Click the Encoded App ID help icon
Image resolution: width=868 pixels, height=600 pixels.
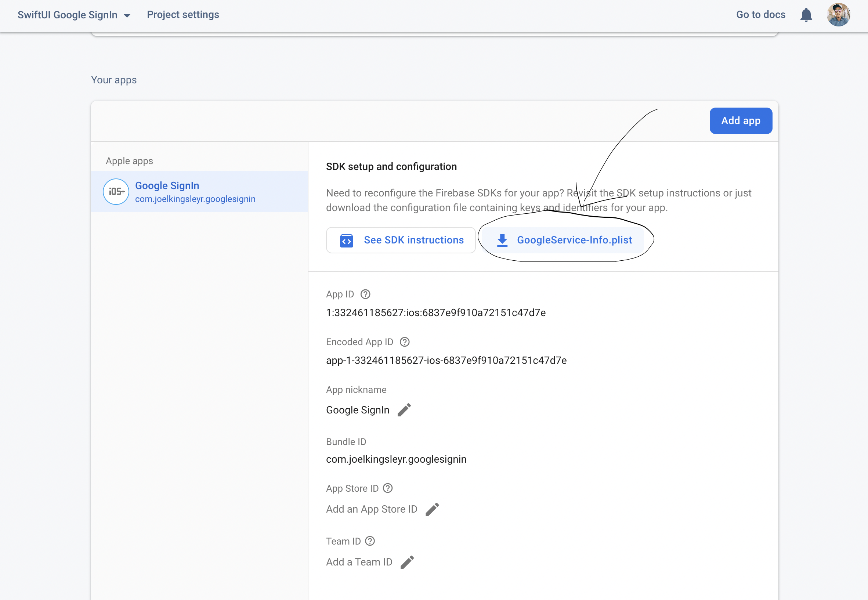405,342
